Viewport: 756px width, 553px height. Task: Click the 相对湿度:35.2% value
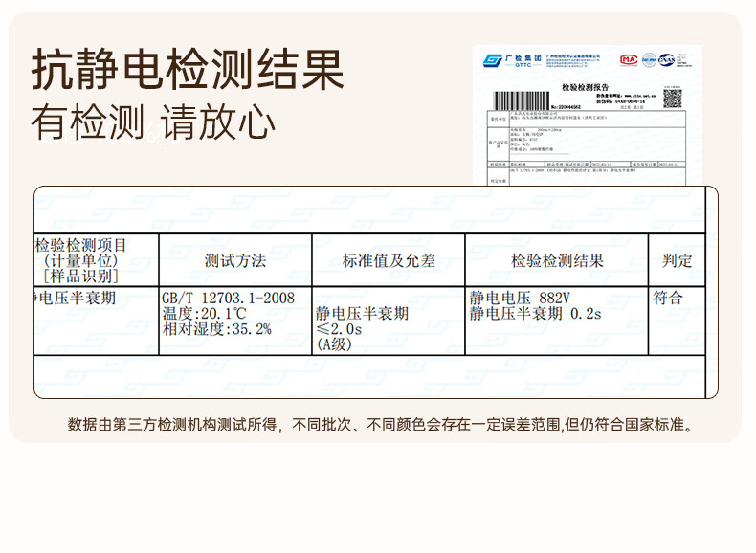[x=217, y=329]
